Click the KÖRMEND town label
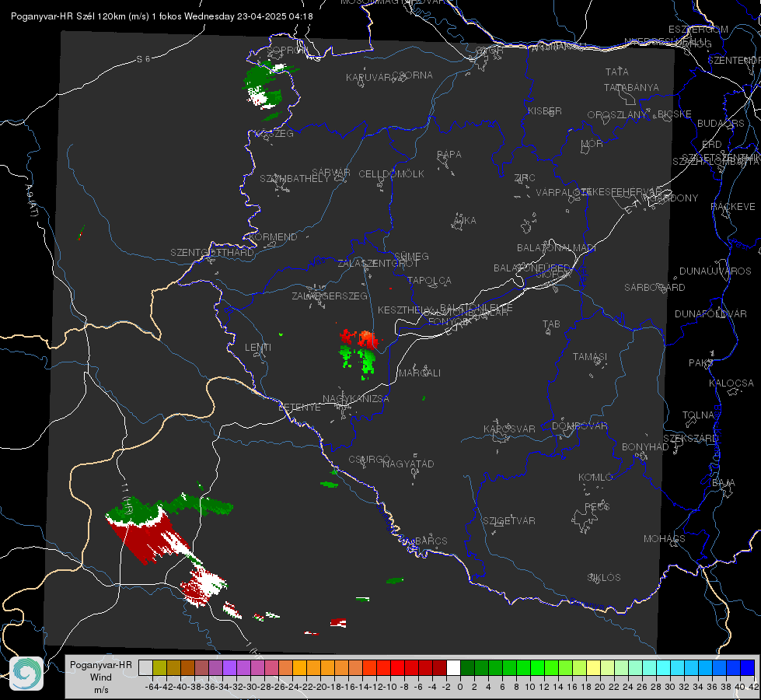The image size is (761, 700). (x=273, y=237)
